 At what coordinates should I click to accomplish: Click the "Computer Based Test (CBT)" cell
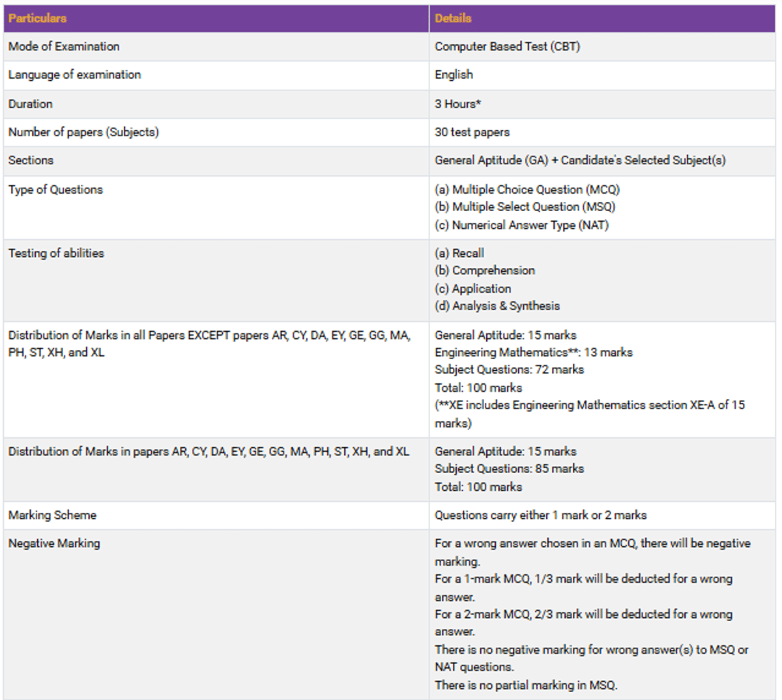(x=507, y=46)
